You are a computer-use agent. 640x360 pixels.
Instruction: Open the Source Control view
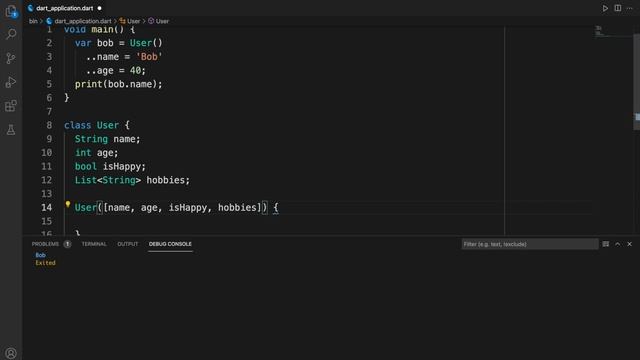point(11,58)
